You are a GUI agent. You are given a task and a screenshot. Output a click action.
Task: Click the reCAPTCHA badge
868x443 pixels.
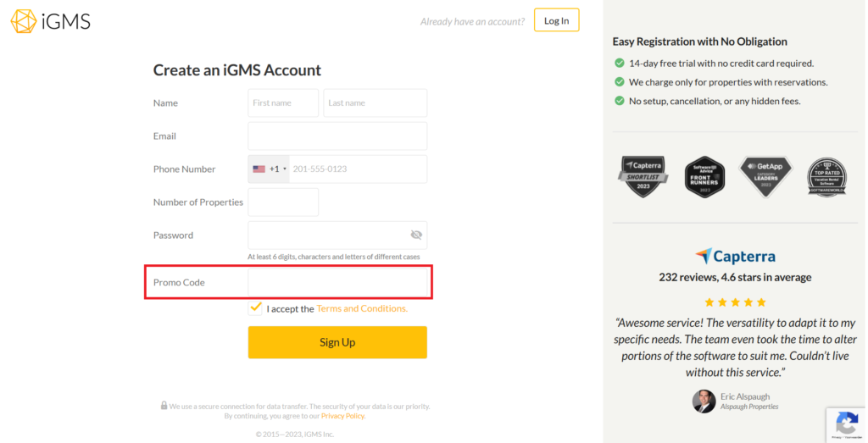(x=846, y=424)
